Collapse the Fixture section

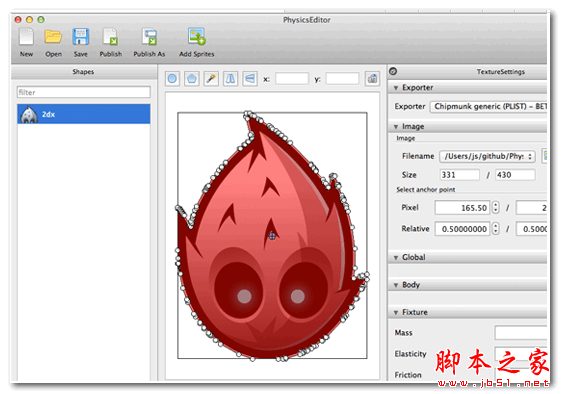[396, 313]
